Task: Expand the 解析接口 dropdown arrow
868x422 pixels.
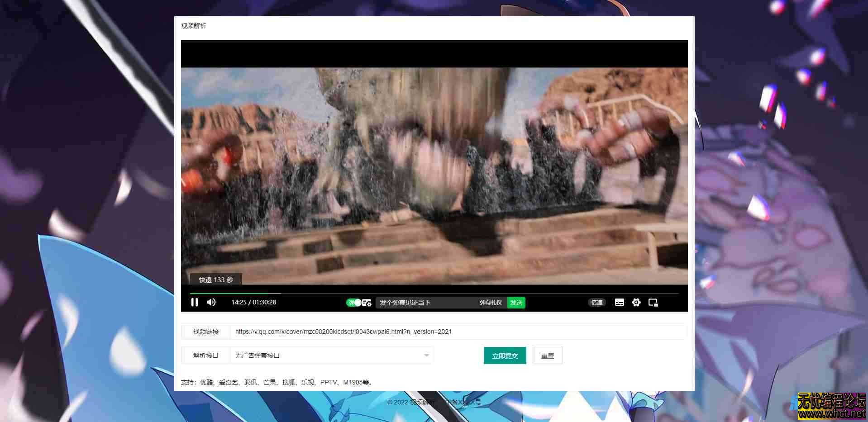Action: (x=426, y=356)
